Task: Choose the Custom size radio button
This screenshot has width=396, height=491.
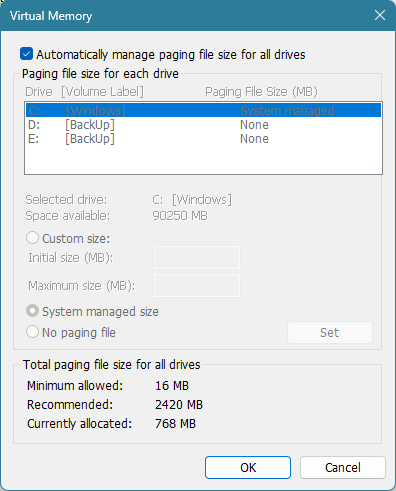Action: click(x=32, y=238)
